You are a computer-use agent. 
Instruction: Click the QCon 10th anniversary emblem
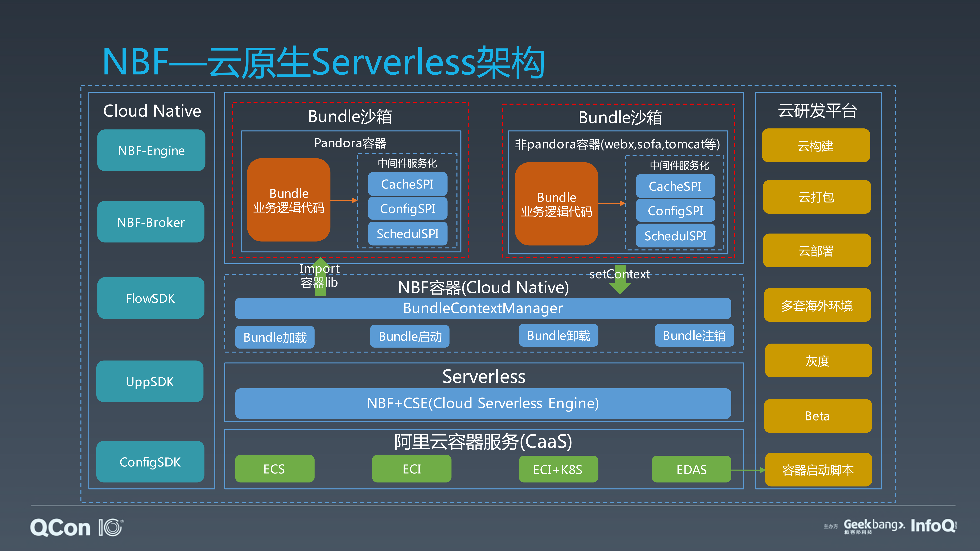110,528
